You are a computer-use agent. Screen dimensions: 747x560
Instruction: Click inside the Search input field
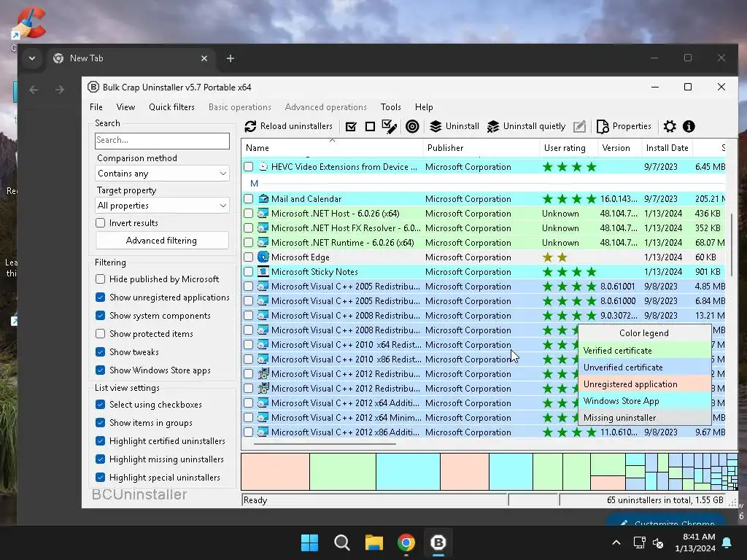pyautogui.click(x=162, y=140)
